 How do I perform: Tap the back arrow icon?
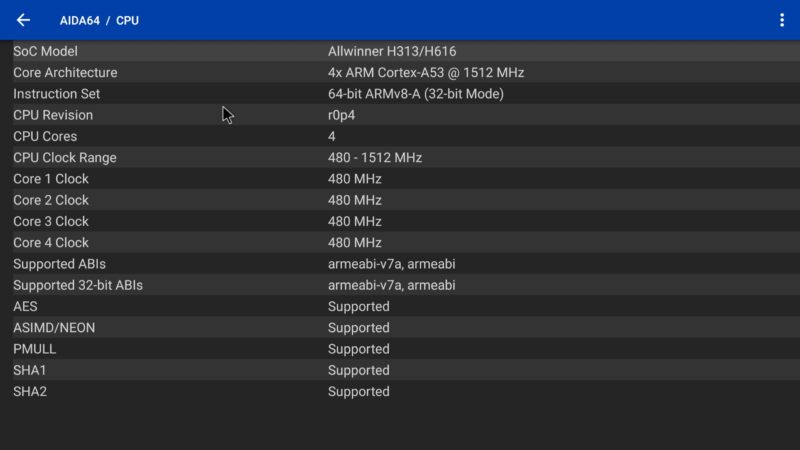23,20
